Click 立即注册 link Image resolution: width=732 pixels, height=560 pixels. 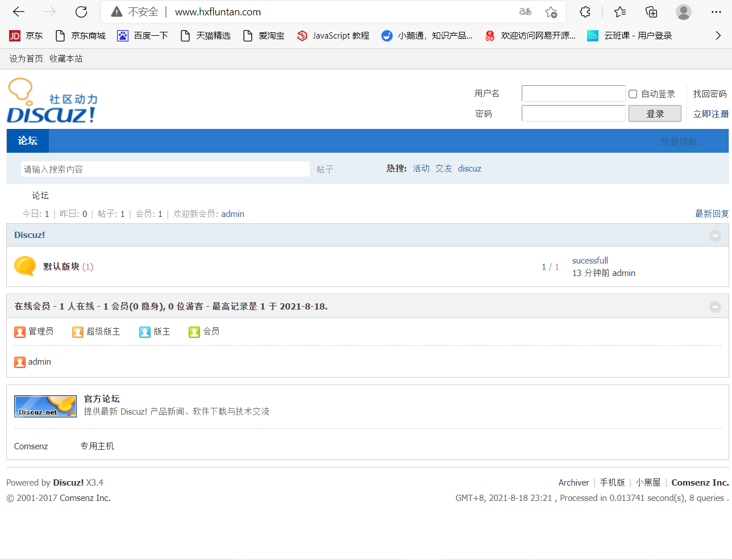click(x=711, y=114)
